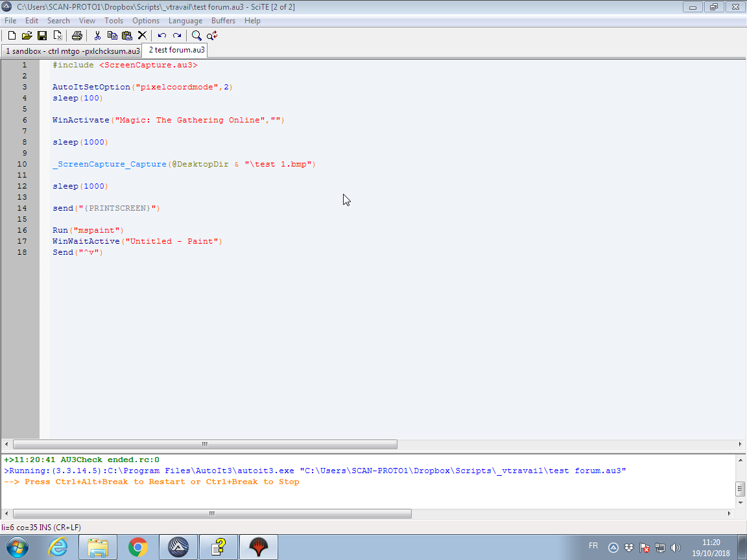Paste from clipboard using the toolbar icon
This screenshot has height=560, width=747.
[127, 36]
